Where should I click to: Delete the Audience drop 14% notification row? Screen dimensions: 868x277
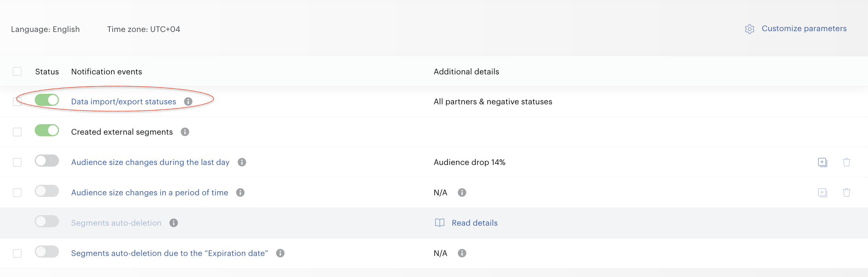pyautogui.click(x=847, y=162)
